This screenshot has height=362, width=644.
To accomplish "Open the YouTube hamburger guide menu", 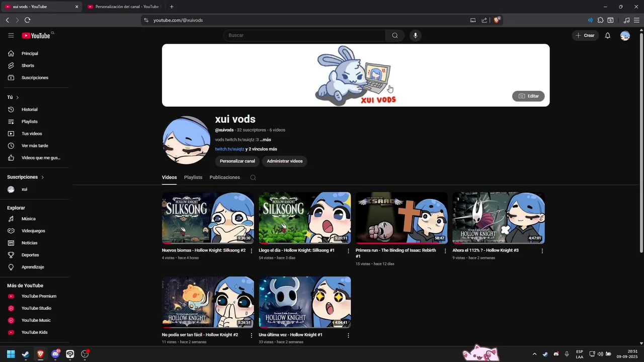I will tap(11, 35).
